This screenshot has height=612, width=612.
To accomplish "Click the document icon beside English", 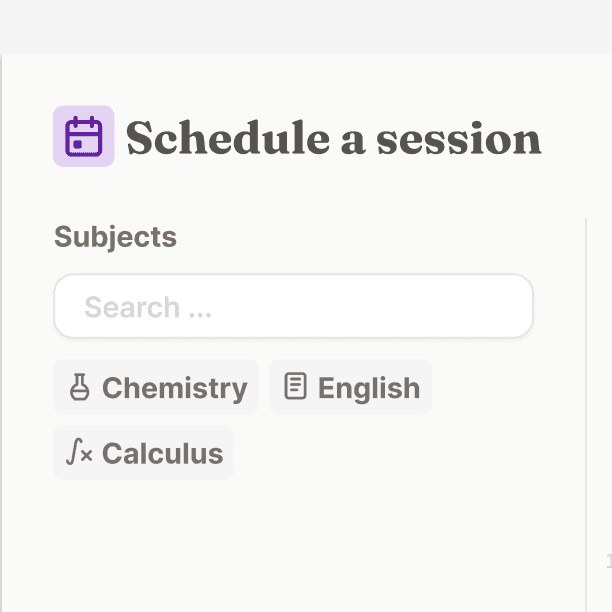I will tap(295, 386).
